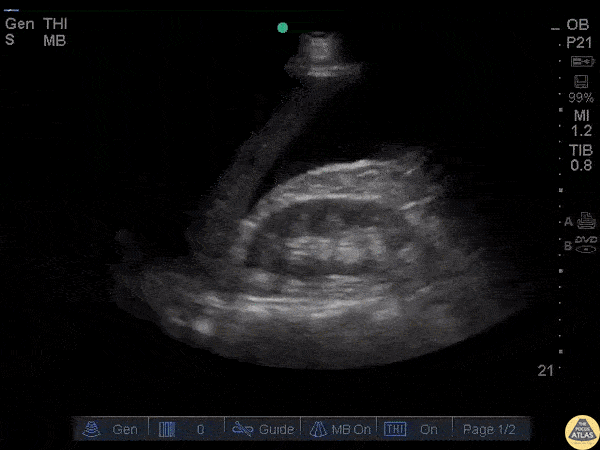Viewport: 600px width, 450px height.
Task: Click the Focus Atlas logo badge
Action: coord(582,432)
